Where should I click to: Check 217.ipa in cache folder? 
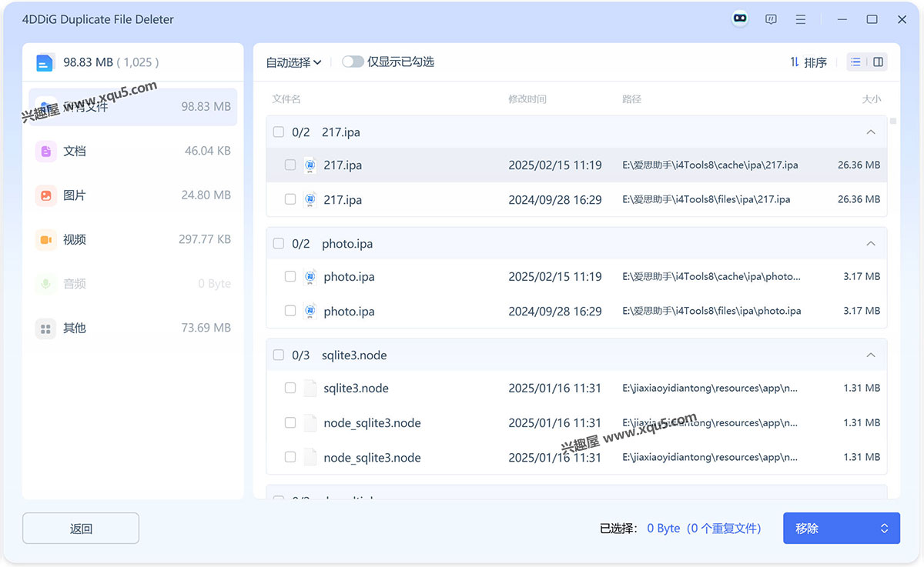pos(290,165)
